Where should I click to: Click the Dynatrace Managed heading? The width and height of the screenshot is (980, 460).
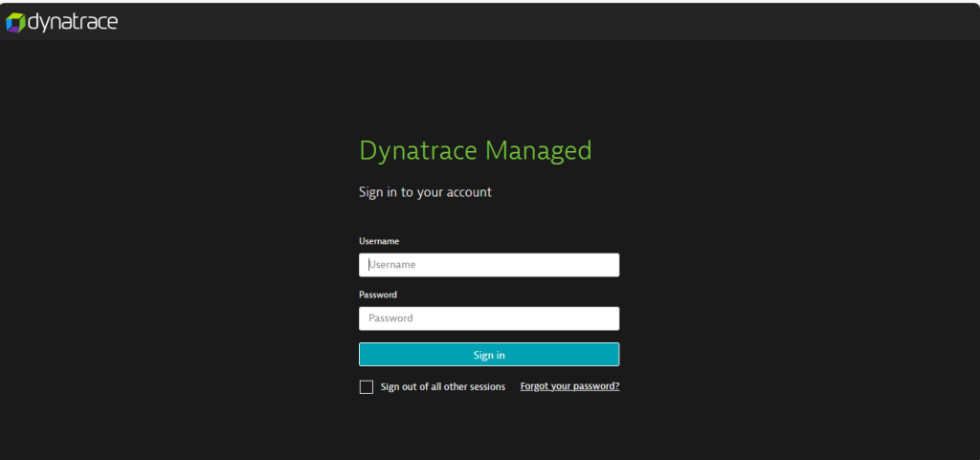tap(475, 150)
